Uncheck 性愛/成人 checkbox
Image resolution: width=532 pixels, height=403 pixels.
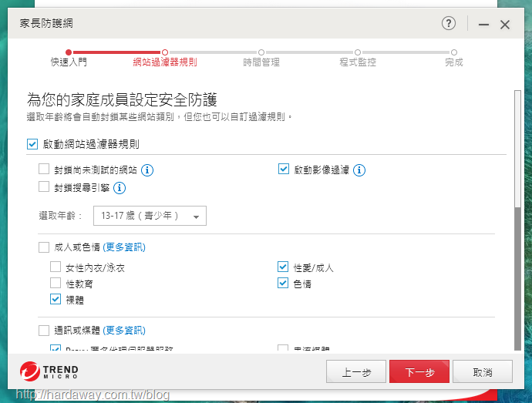coord(283,267)
